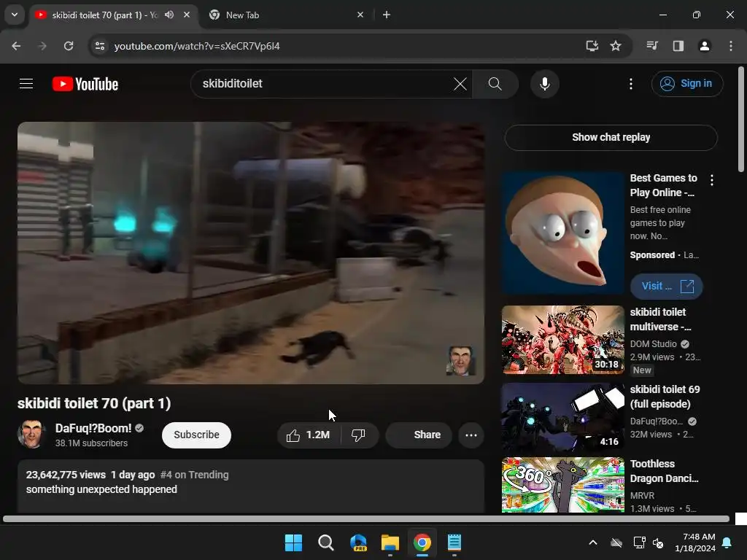Subscribe to DaFuq!?Boom! channel

coord(196,435)
